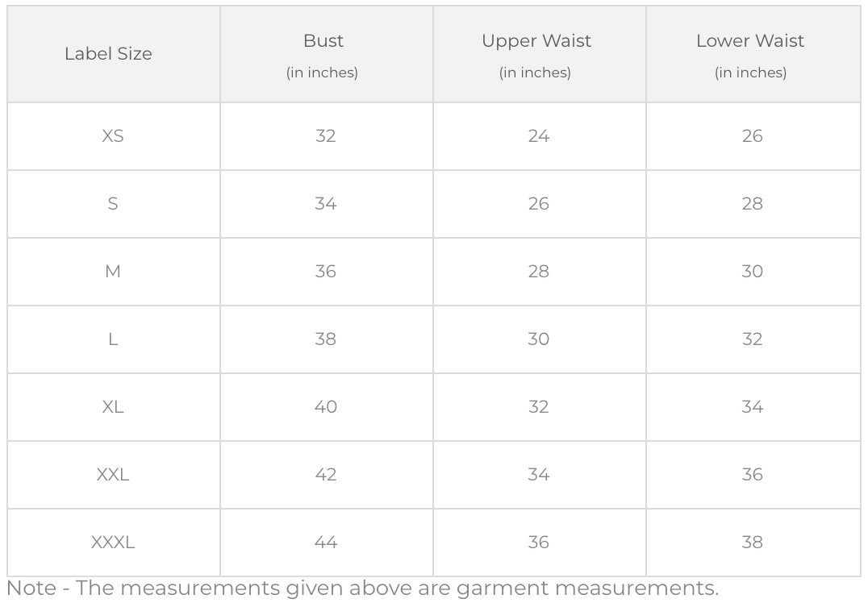Click the Lower Waist value 38 for XXXL
This screenshot has height=603, width=868.
(x=752, y=543)
